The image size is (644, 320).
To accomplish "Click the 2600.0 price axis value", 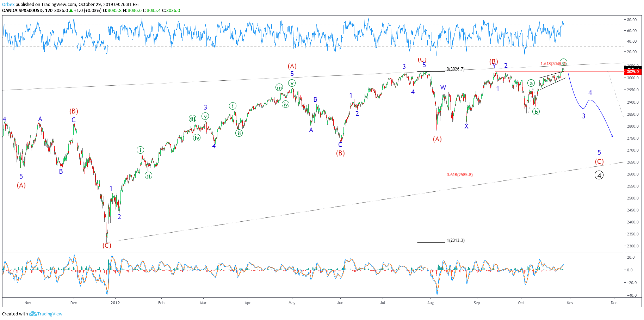I will coord(633,174).
